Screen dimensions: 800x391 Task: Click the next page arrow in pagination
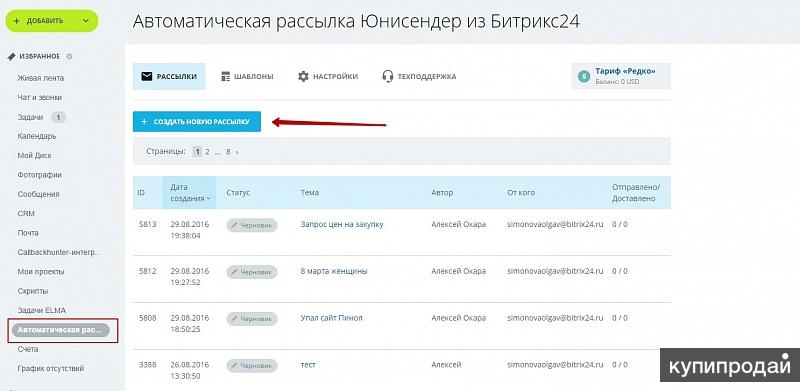point(237,152)
